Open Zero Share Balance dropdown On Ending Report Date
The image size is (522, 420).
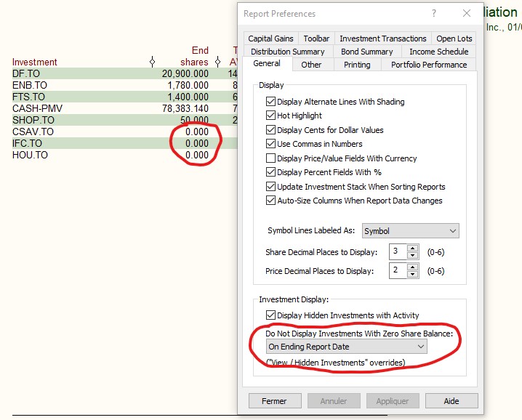346,347
